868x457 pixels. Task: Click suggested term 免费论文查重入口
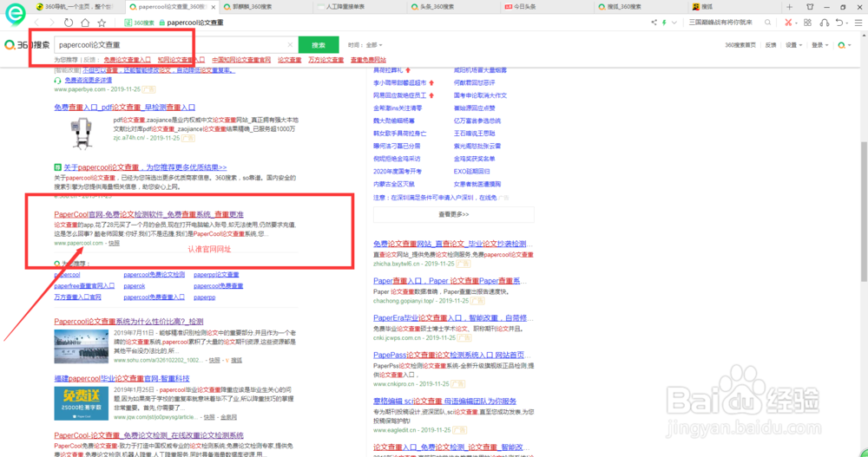[127, 60]
